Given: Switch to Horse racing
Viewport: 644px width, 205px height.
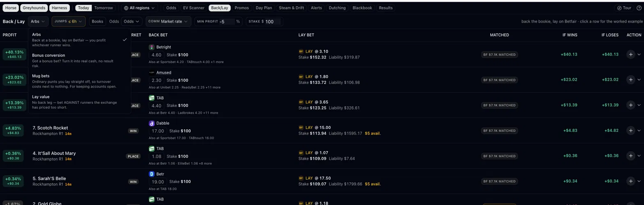Looking at the screenshot, I should point(11,8).
